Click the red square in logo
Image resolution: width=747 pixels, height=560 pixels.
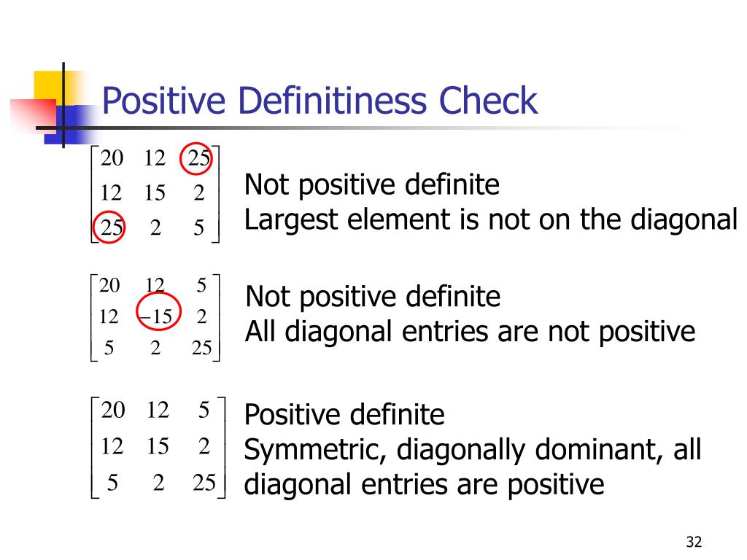pyautogui.click(x=32, y=114)
